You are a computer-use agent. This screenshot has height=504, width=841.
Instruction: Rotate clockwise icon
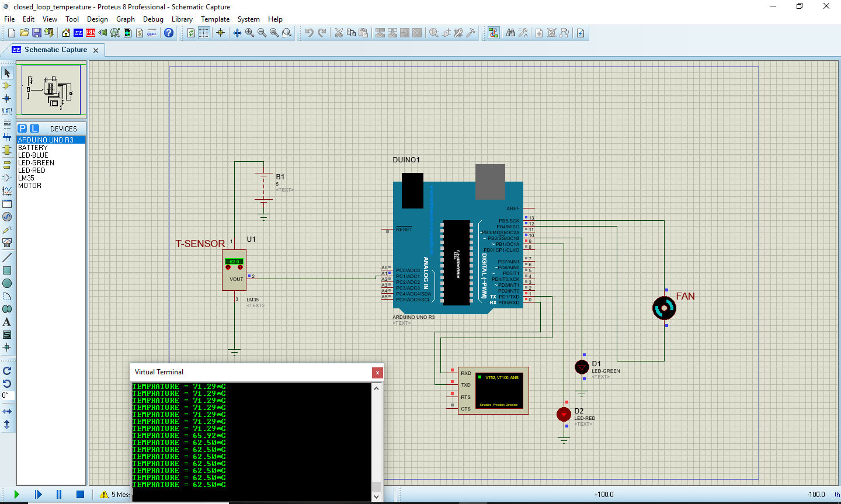point(7,371)
